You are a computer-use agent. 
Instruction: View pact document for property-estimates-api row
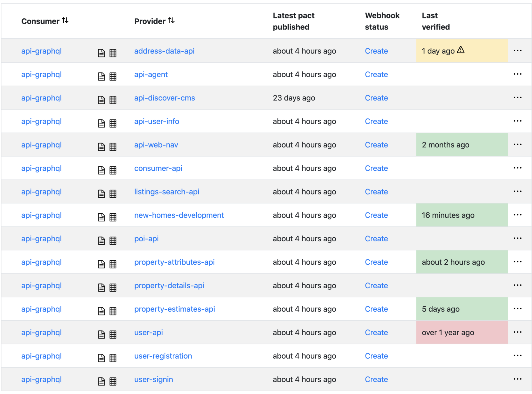[101, 311]
